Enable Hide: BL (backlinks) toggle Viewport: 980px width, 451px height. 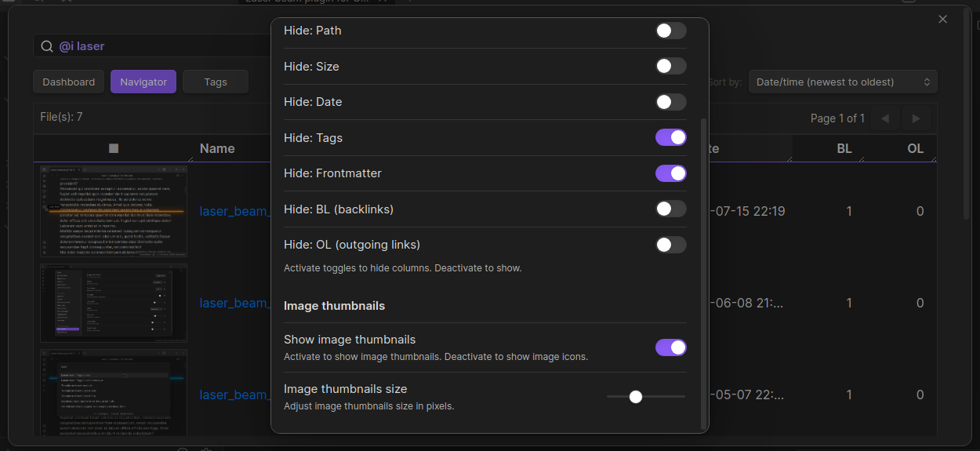pos(670,209)
